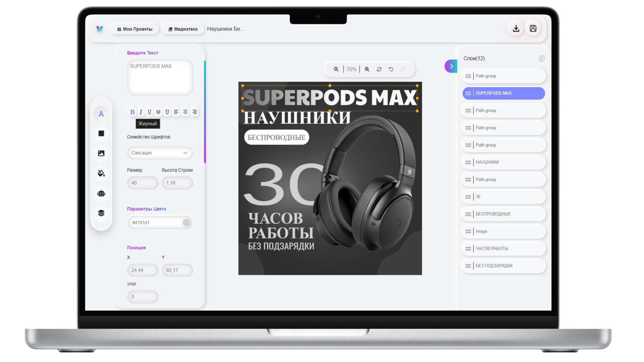Toggle italic formatting on SUPERPODS MAX
The height and width of the screenshot is (362, 644).
pos(141,112)
